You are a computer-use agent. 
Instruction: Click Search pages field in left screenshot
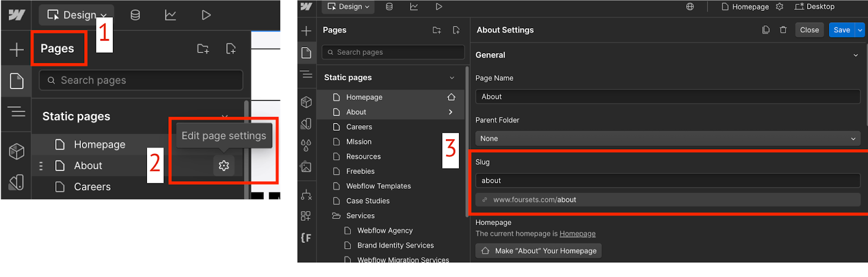141,80
